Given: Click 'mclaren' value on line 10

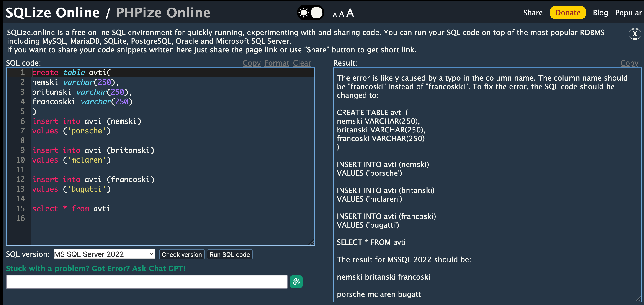Looking at the screenshot, I should click(87, 160).
